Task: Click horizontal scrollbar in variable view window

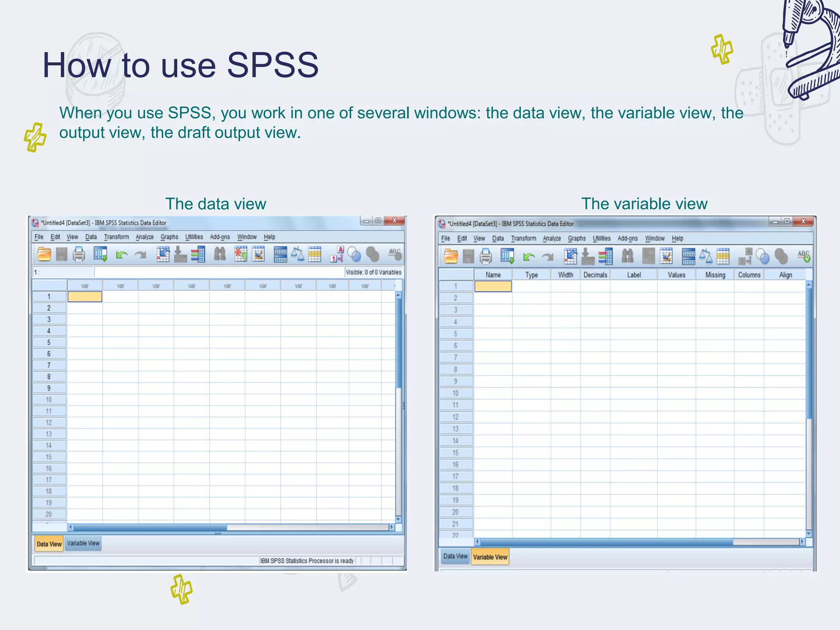Action: pos(640,542)
